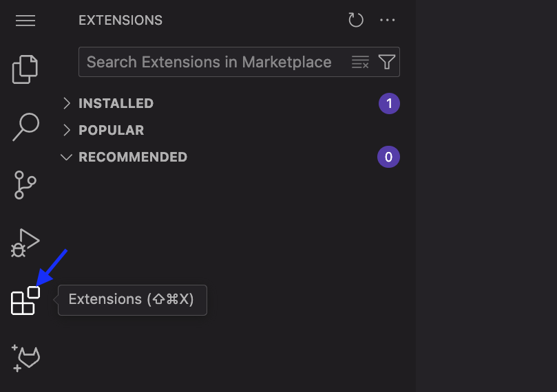Expand the INSTALLED section chevron
Image resolution: width=557 pixels, height=392 pixels.
(x=67, y=103)
